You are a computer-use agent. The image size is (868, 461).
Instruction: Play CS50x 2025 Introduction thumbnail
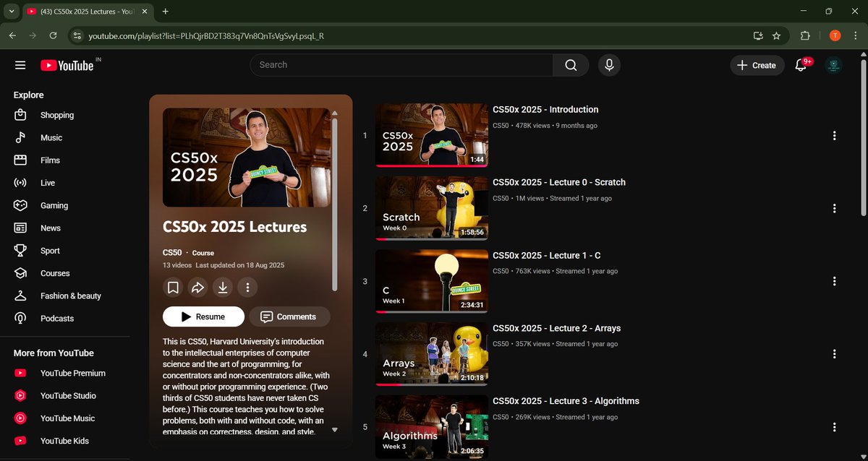pos(432,135)
